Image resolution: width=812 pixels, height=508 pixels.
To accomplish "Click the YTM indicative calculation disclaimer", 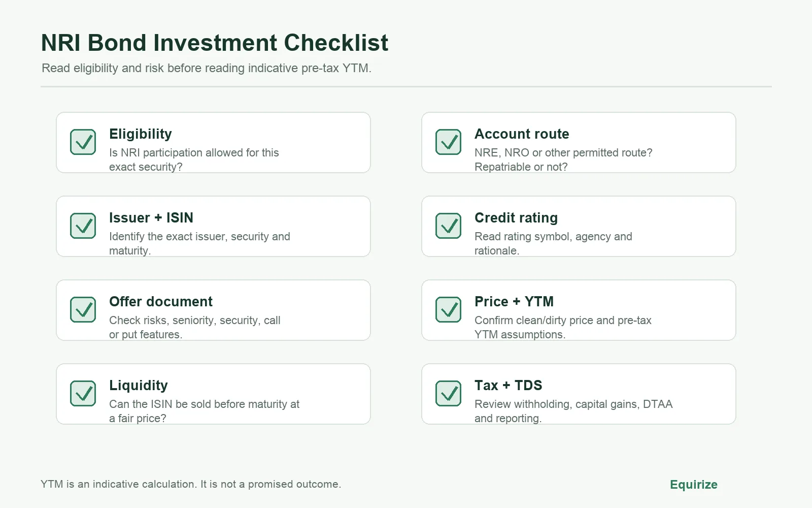I will click(191, 484).
